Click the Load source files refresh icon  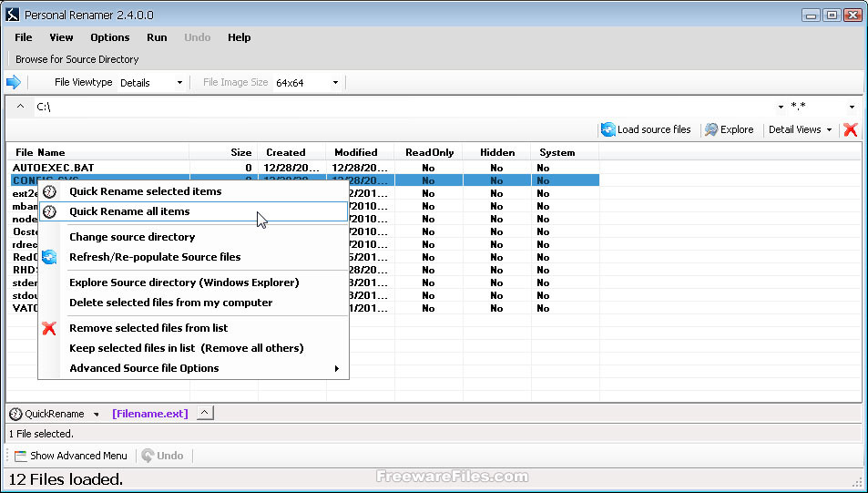[x=608, y=129]
